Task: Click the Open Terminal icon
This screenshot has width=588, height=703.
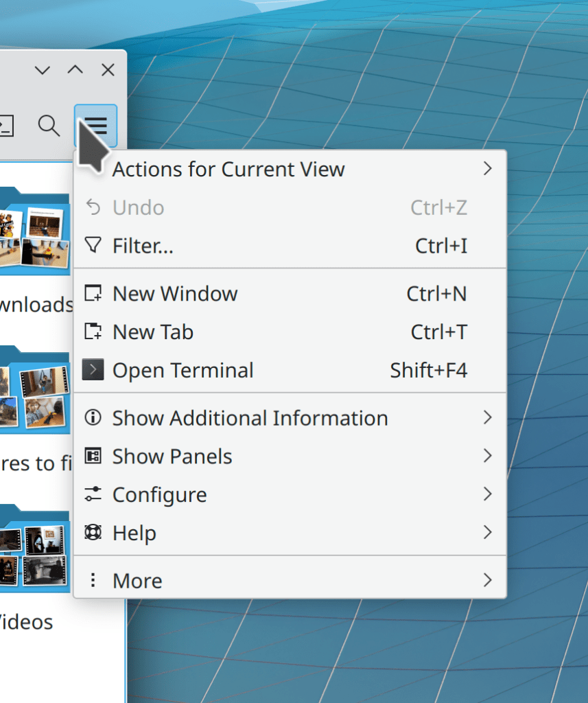Action: coord(93,371)
